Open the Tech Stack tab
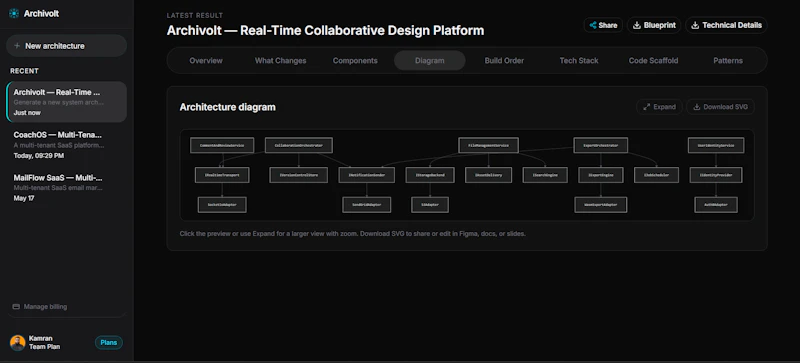 pos(579,60)
